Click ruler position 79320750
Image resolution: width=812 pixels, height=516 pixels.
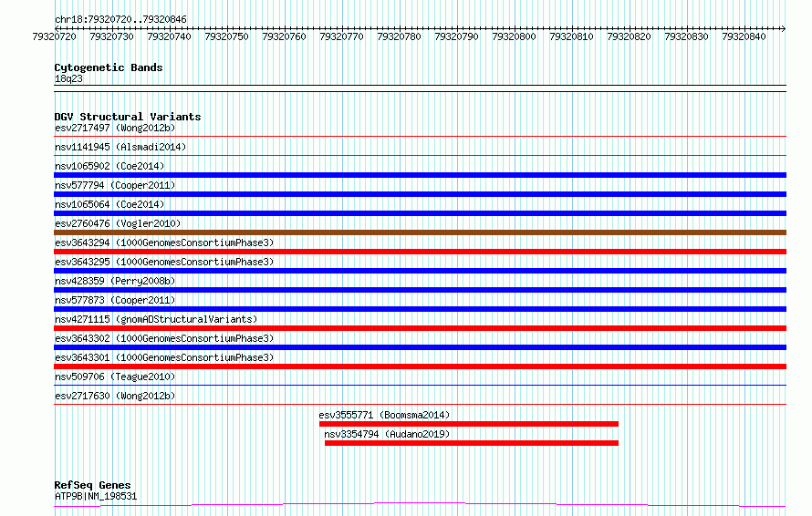coord(226,36)
